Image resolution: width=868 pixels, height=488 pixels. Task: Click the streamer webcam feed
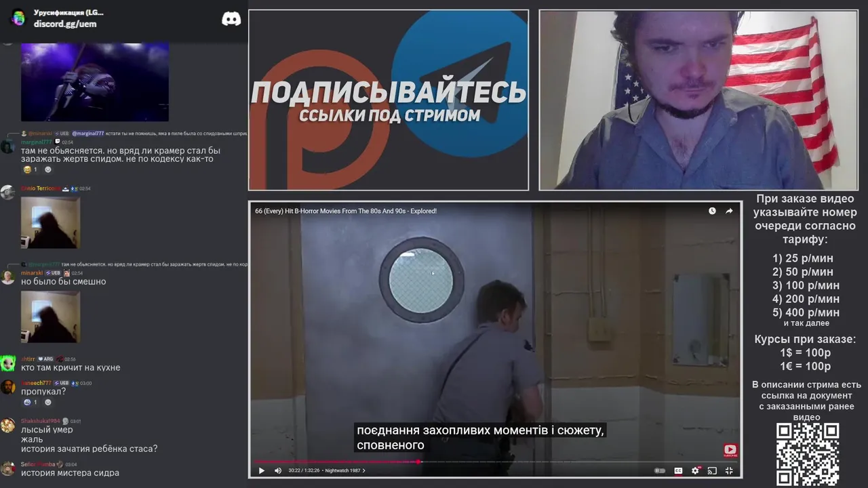tap(698, 100)
